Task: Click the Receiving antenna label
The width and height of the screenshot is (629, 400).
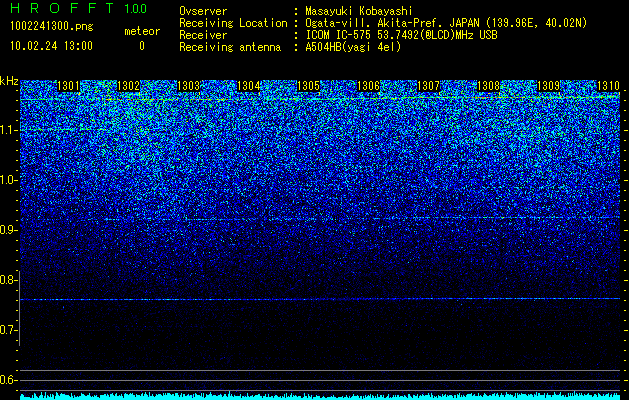Action: (x=230, y=47)
